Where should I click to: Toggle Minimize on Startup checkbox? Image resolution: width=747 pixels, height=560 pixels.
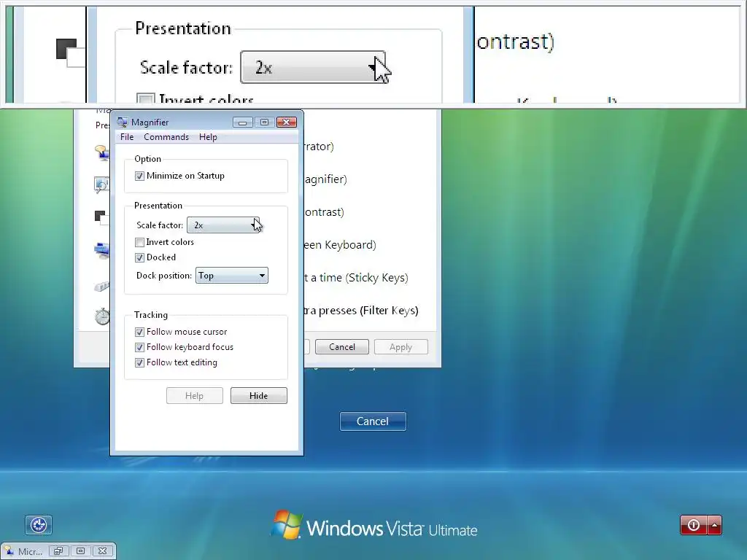tap(139, 176)
